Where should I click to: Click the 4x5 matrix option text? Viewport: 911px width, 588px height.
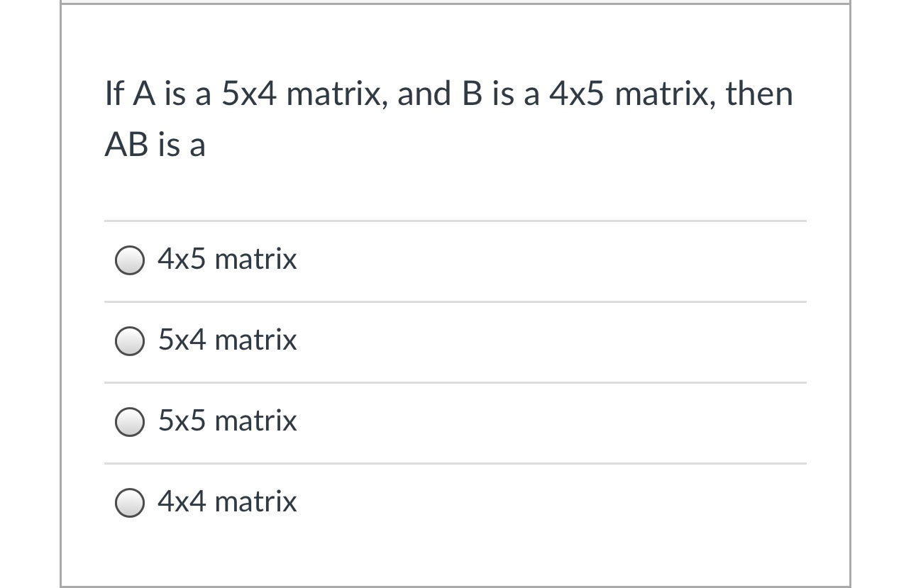point(226,260)
